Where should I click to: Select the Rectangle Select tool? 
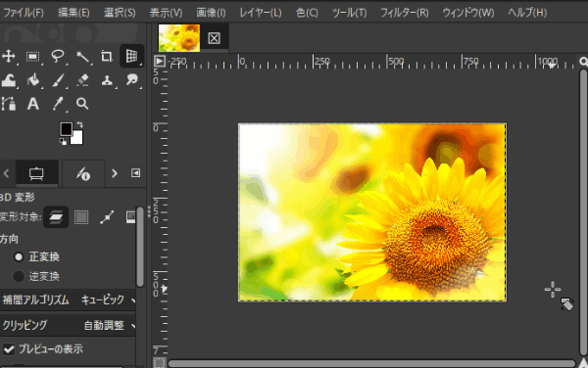tap(32, 56)
